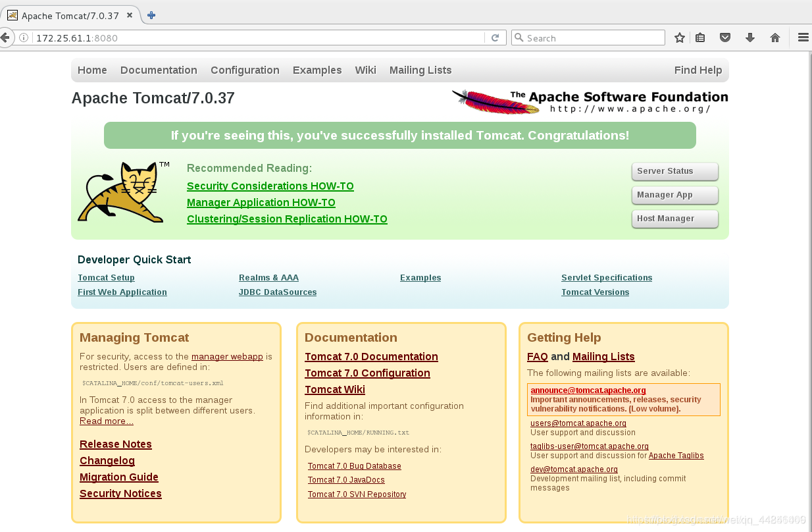Click the Apache Tomcat/7.0.37 page heading
Screen dimensions: 812x532
coord(153,99)
